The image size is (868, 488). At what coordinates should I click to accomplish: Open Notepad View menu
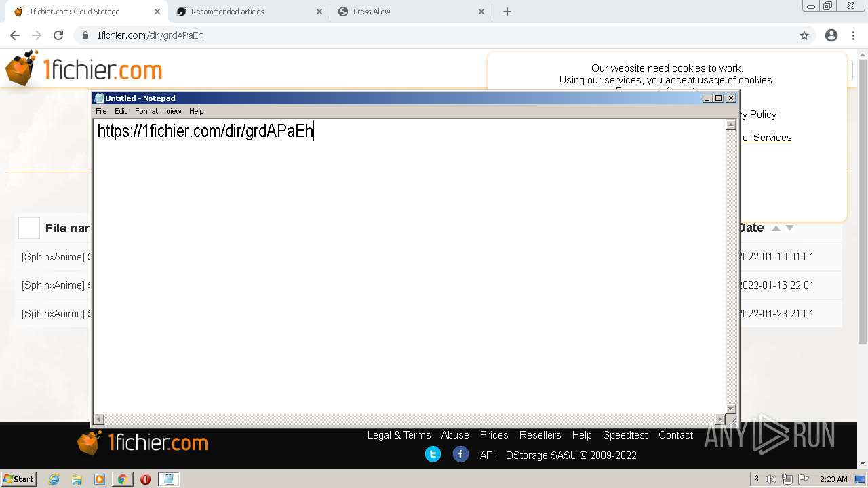click(174, 111)
